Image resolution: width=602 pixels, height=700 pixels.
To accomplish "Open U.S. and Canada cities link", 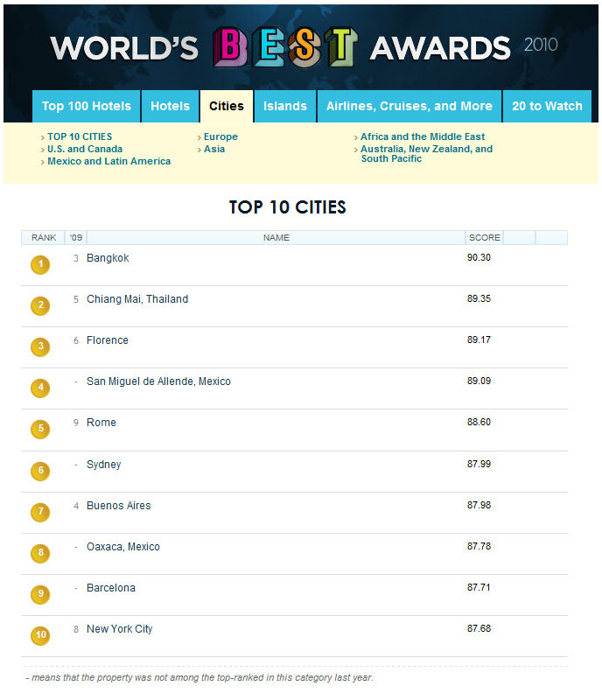I will click(x=85, y=149).
